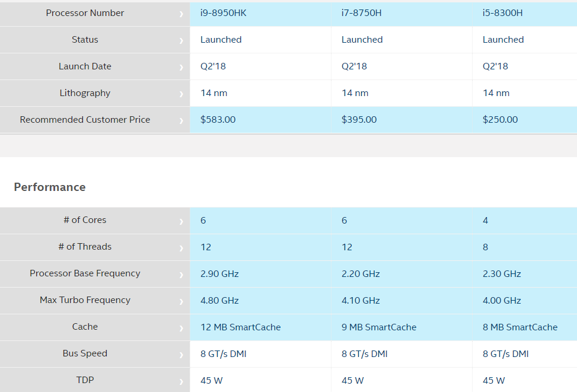Click the $583.00 price cell
Viewport: 577px width, 392px height.
218,120
